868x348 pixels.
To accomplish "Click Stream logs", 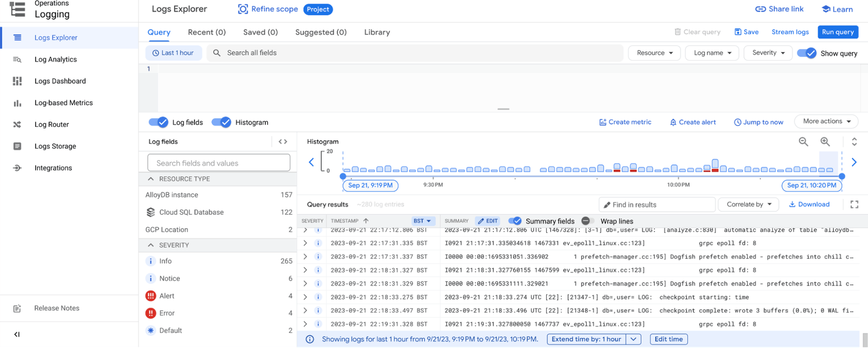I will click(x=790, y=32).
